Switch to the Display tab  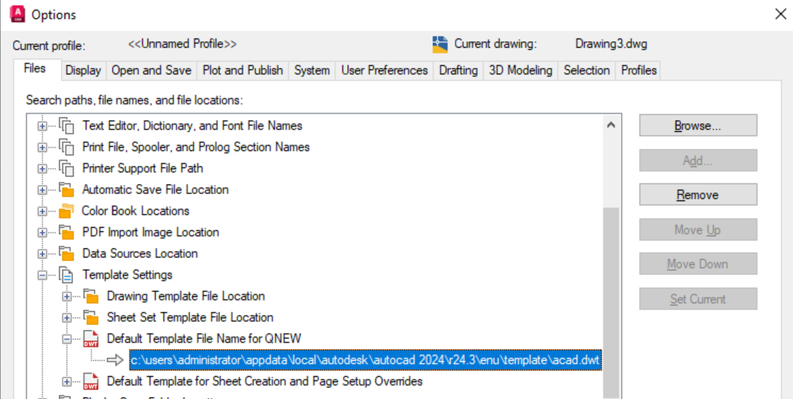tap(83, 70)
